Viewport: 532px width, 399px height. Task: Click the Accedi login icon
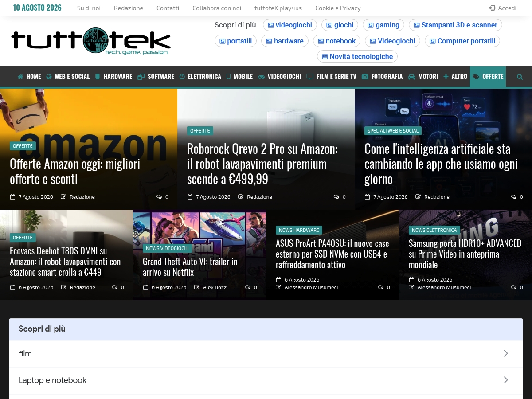[492, 8]
